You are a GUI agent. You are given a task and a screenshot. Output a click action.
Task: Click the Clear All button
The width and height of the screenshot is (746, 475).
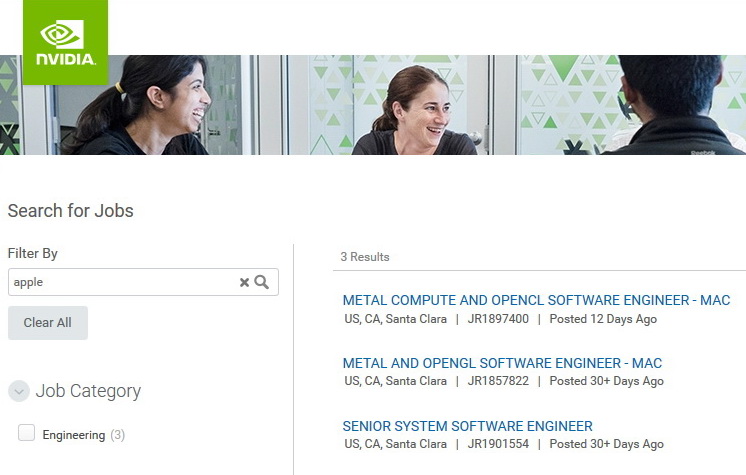48,323
